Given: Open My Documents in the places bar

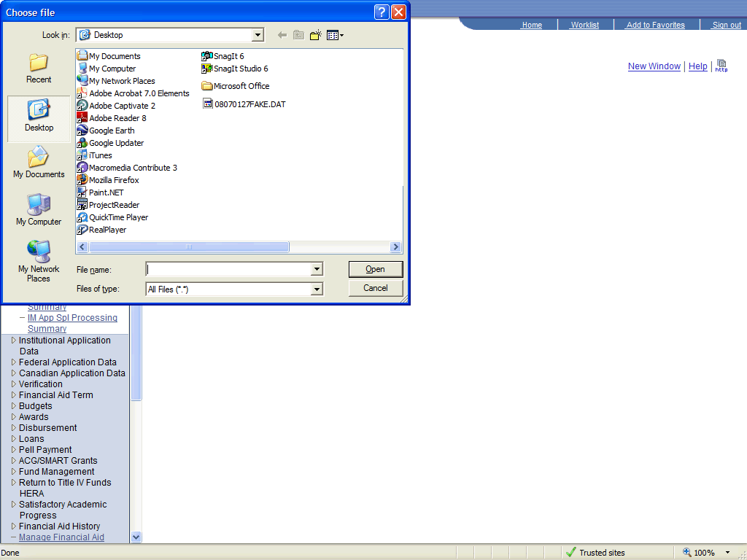Looking at the screenshot, I should tap(39, 163).
